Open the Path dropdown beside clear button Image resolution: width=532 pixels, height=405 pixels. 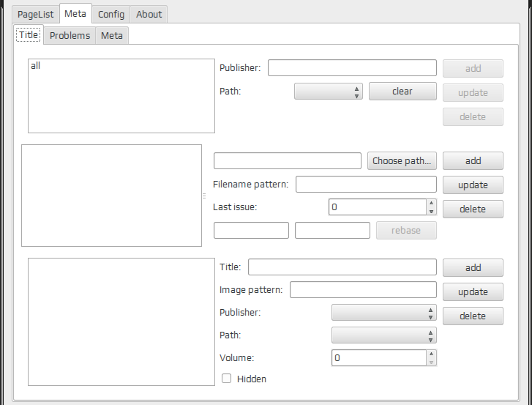(329, 92)
